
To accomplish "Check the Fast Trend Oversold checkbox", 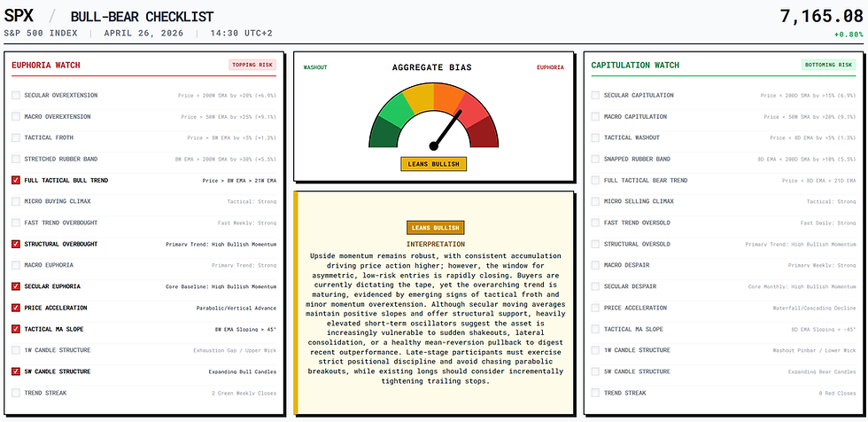I will 595,223.
